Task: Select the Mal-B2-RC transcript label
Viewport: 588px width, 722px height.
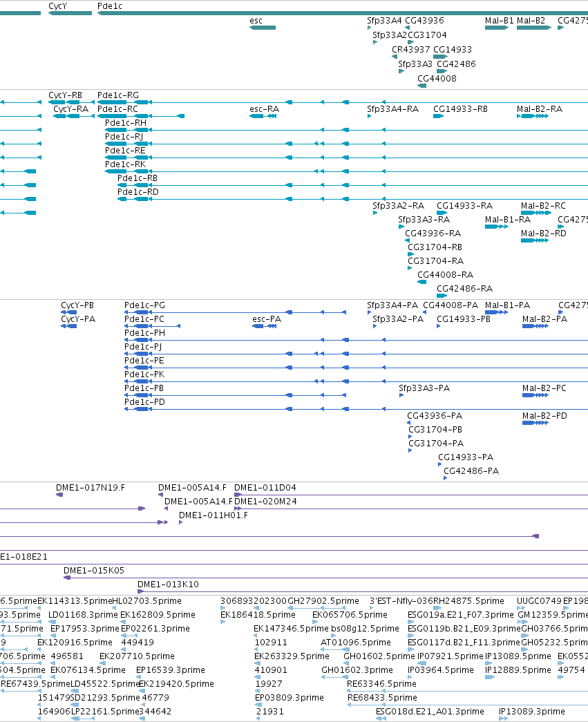Action: (x=543, y=206)
